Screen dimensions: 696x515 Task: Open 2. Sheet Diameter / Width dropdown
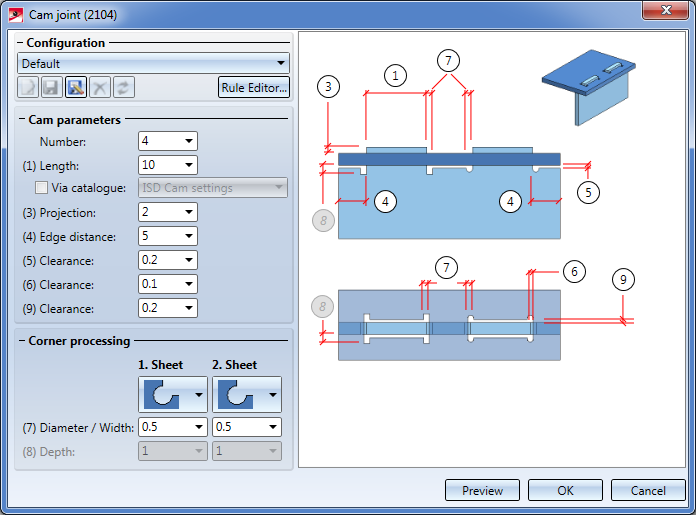coord(247,427)
